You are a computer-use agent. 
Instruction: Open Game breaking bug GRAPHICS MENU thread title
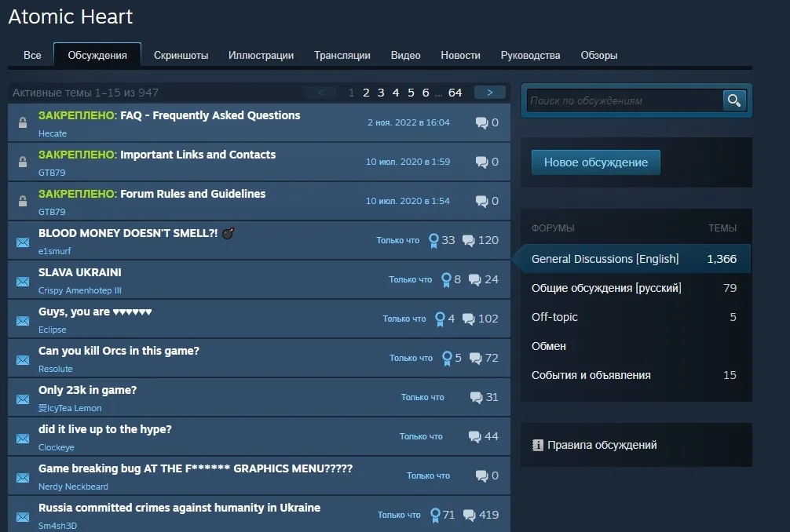[196, 468]
